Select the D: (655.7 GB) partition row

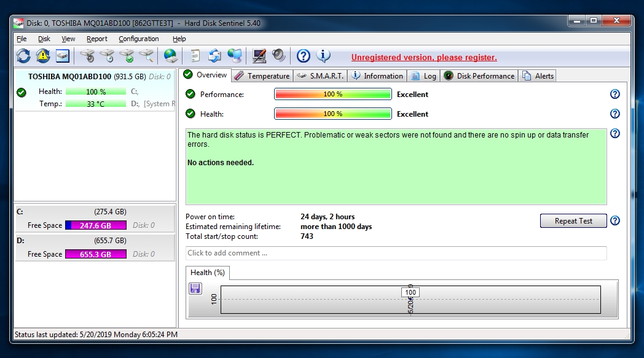95,247
